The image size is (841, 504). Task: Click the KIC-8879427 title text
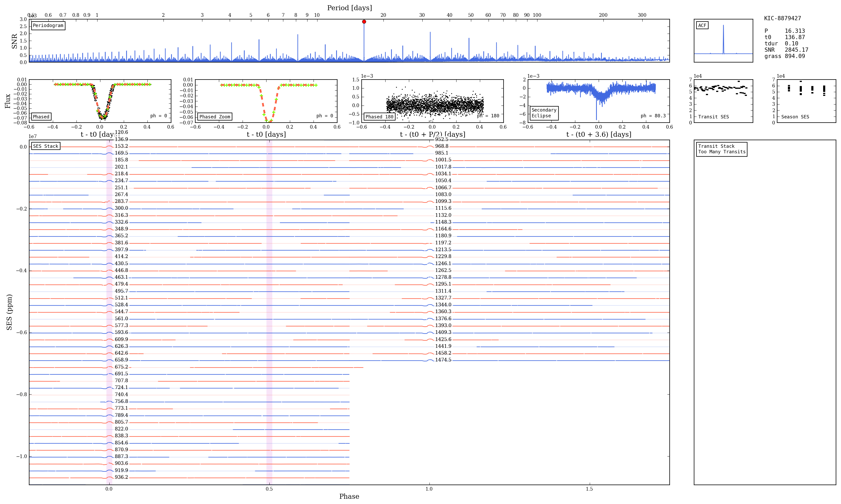pyautogui.click(x=782, y=18)
